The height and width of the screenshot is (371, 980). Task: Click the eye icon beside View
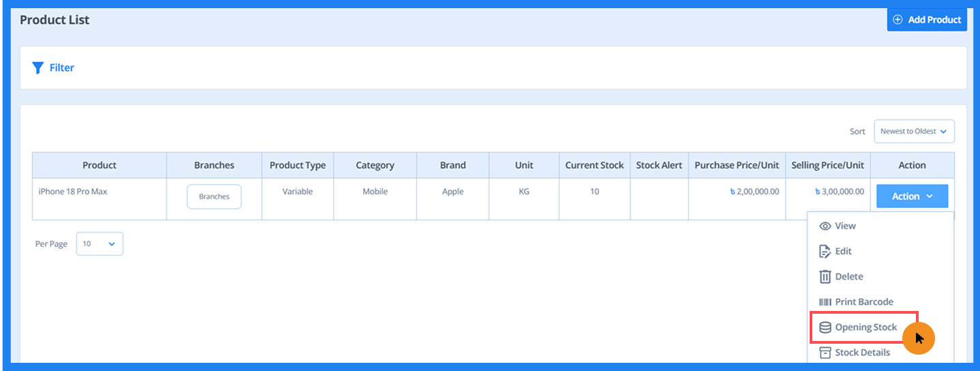[x=825, y=226]
